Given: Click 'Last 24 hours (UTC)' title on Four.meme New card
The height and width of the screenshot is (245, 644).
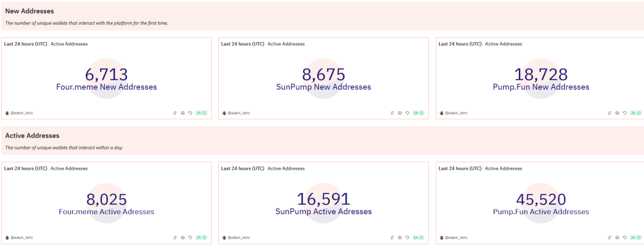Looking at the screenshot, I should [25, 44].
